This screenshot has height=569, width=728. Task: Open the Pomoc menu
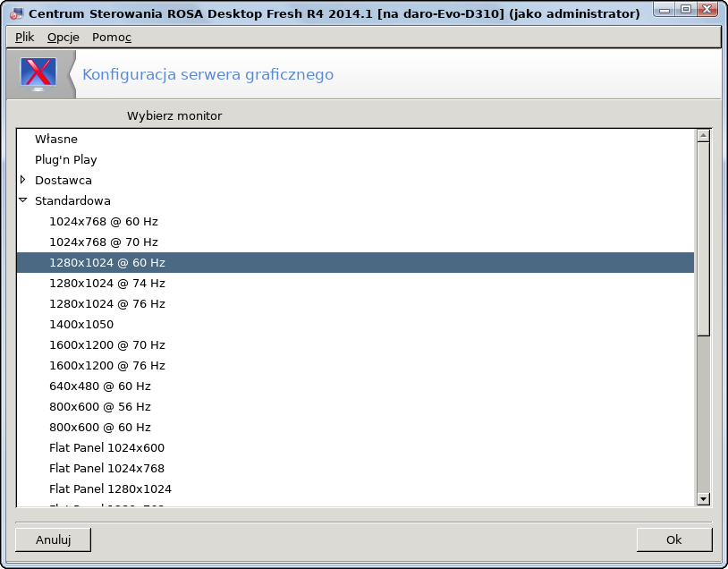point(112,38)
